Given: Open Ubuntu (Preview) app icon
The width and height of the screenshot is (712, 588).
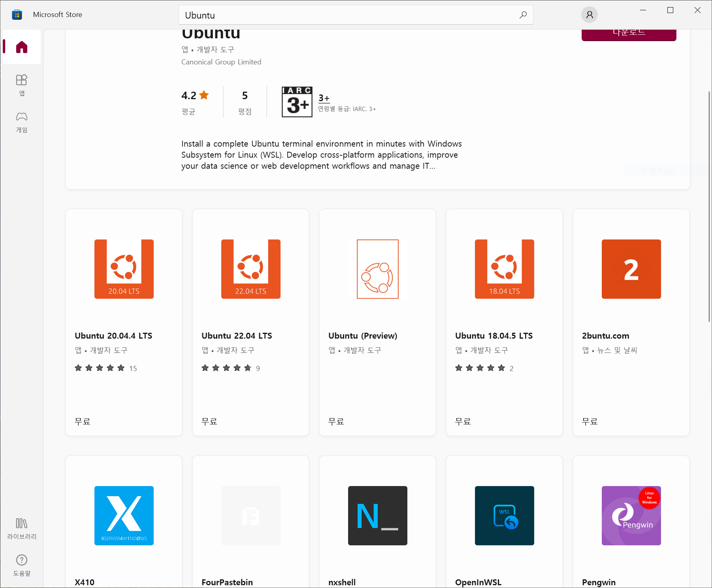Looking at the screenshot, I should pos(378,269).
